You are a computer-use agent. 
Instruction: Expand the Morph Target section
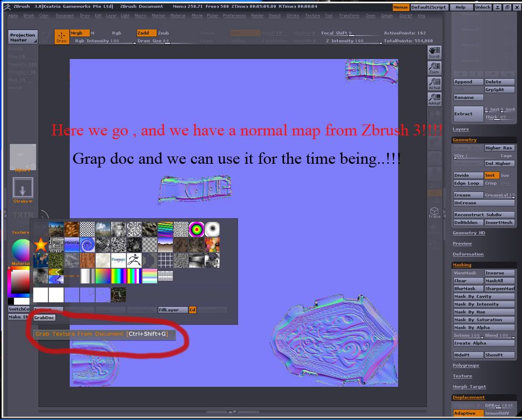point(469,387)
